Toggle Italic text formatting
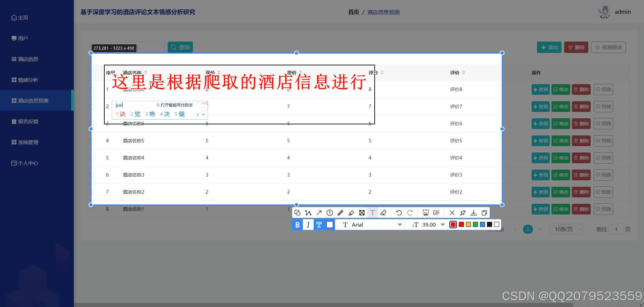 click(308, 225)
